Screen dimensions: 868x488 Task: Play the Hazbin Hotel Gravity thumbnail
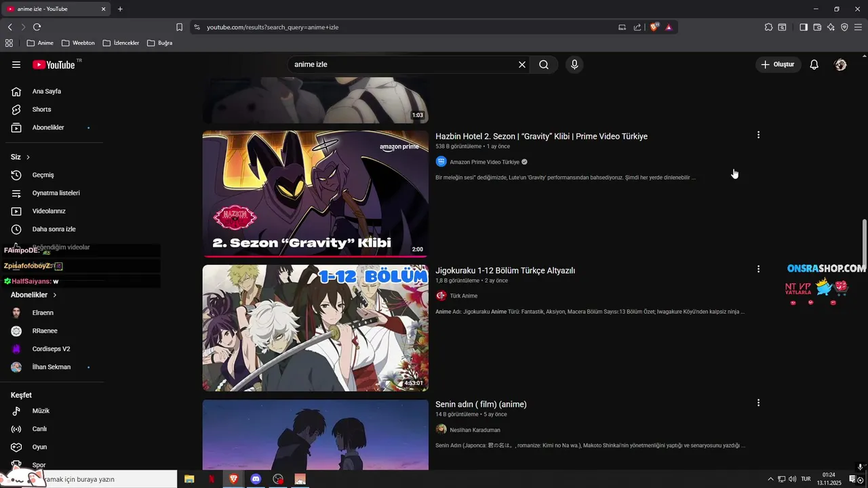coord(315,194)
